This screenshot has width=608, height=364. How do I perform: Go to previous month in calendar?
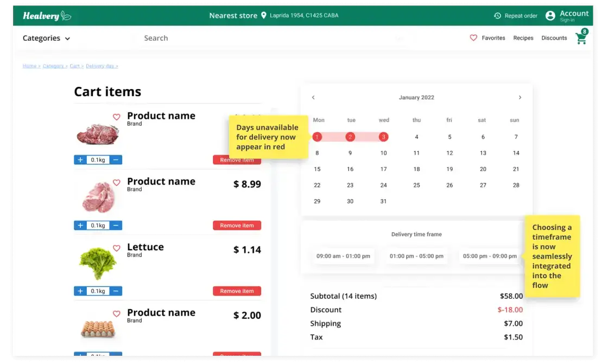[313, 98]
